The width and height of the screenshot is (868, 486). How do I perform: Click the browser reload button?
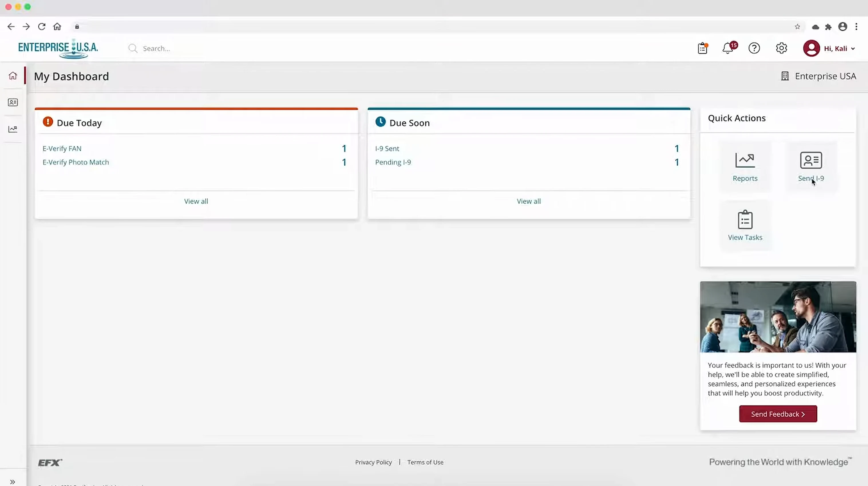[41, 27]
